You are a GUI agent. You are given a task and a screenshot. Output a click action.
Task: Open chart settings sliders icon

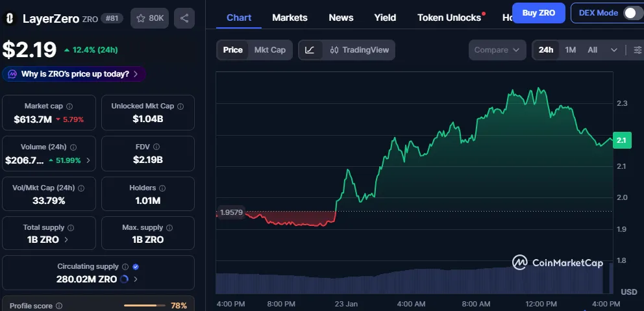[x=638, y=50]
